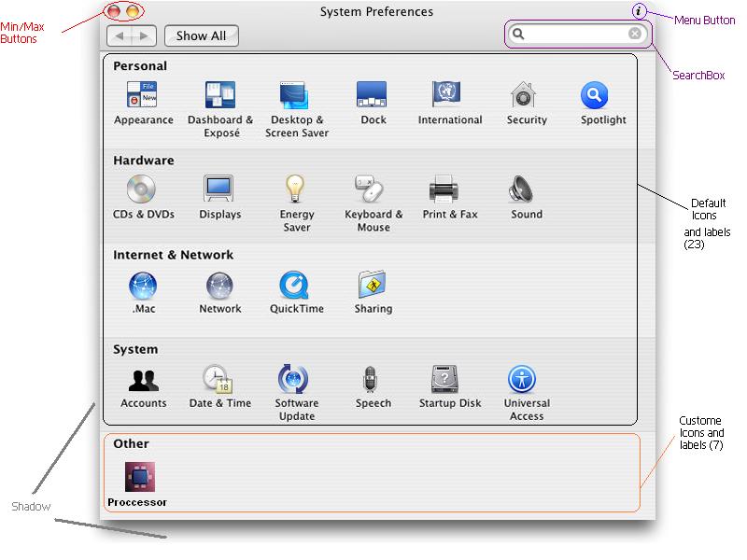The image size is (747, 560).
Task: Open Startup Disk settings
Action: [450, 386]
